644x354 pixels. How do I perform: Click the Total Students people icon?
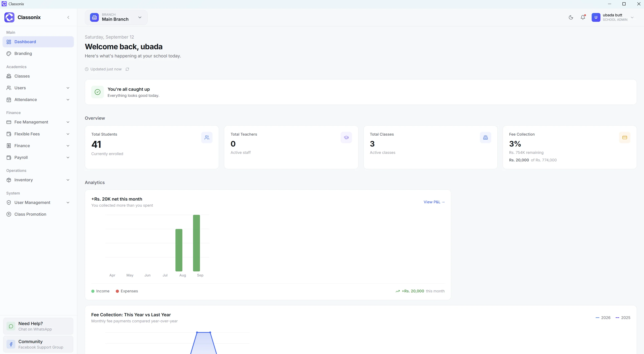(x=207, y=137)
